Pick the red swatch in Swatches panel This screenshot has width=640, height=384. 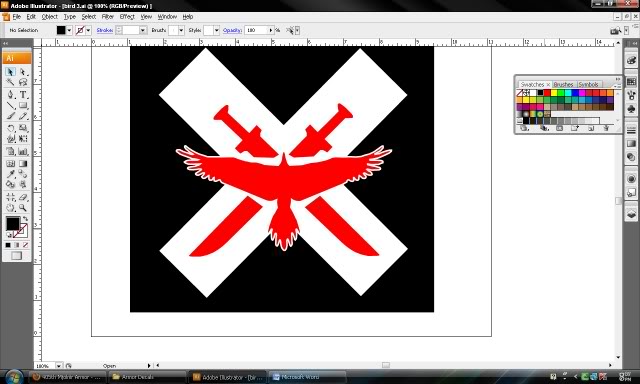(x=547, y=93)
